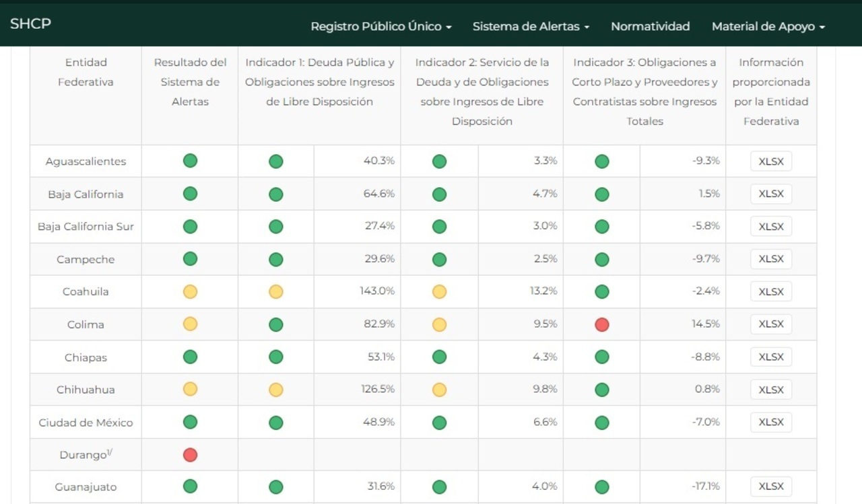Click Ciudad de México green Indicador 2 circle
The width and height of the screenshot is (862, 504).
point(439,423)
